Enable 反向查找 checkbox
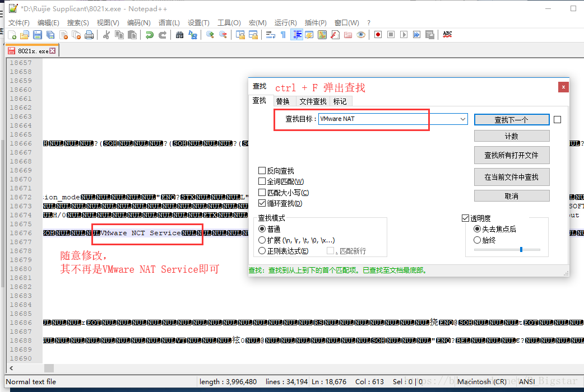Screen dimensions: 584x392 (x=262, y=170)
